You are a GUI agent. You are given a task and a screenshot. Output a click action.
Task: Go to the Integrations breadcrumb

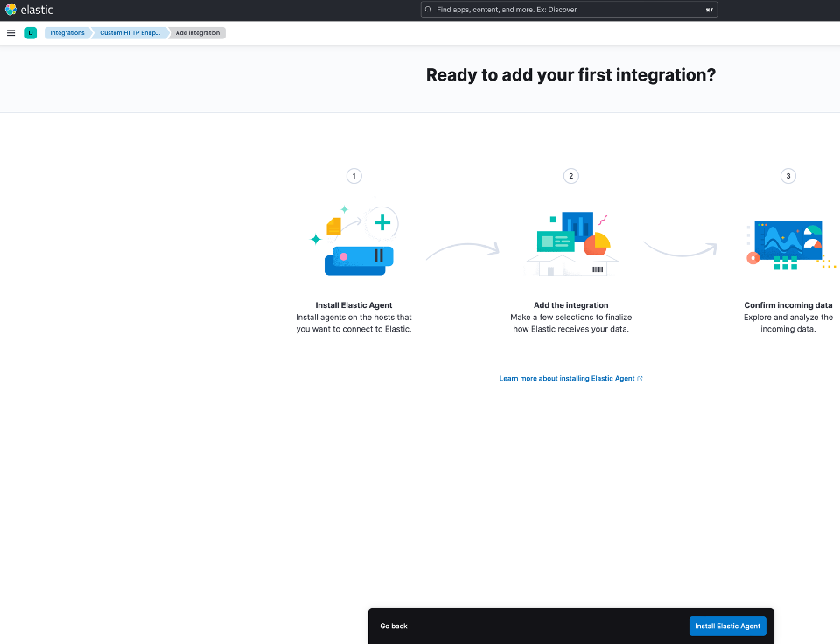[67, 33]
